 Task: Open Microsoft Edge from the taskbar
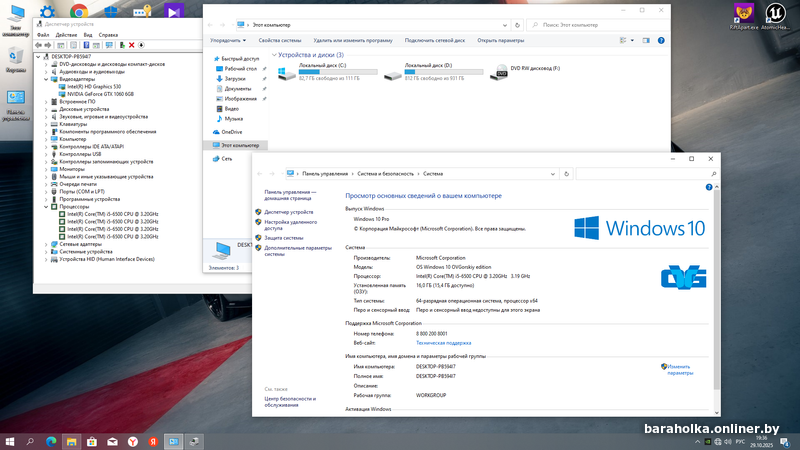49,440
